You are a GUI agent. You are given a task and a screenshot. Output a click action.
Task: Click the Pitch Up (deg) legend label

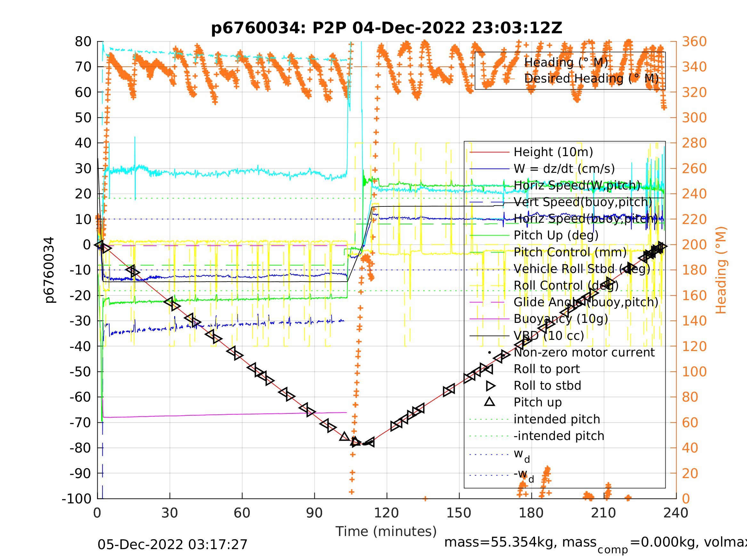[556, 235]
